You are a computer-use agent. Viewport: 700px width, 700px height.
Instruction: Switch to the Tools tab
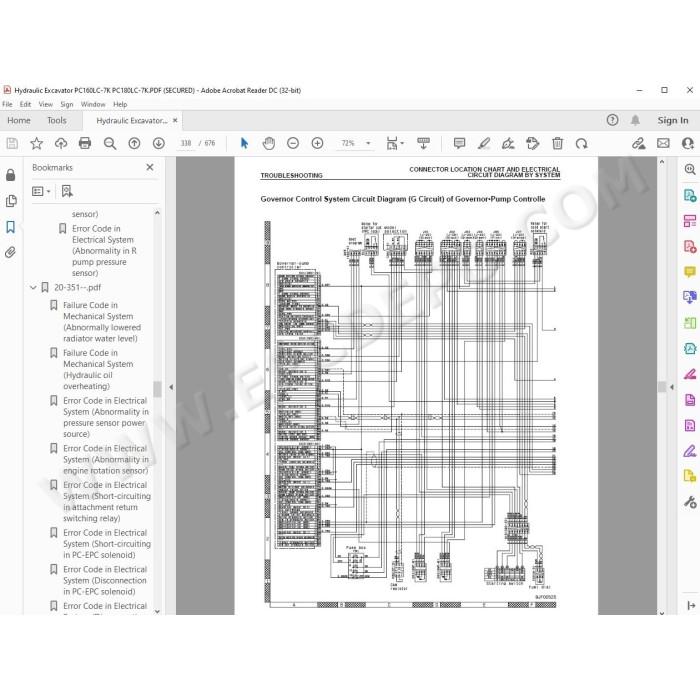[x=57, y=121]
